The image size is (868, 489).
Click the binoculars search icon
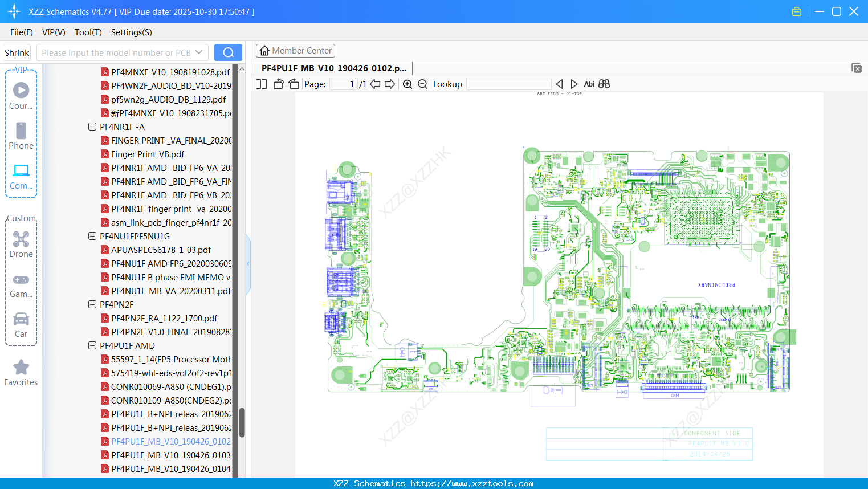pos(604,84)
